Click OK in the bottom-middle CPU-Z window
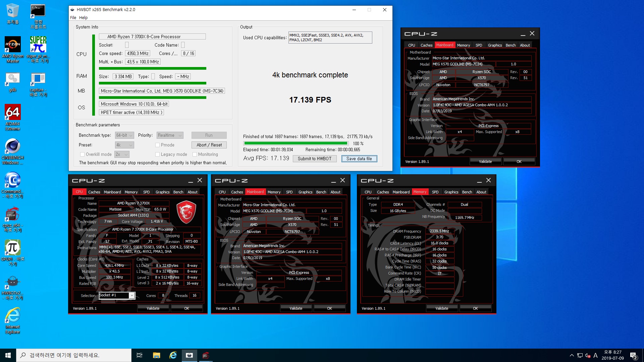644x362 pixels. point(329,308)
